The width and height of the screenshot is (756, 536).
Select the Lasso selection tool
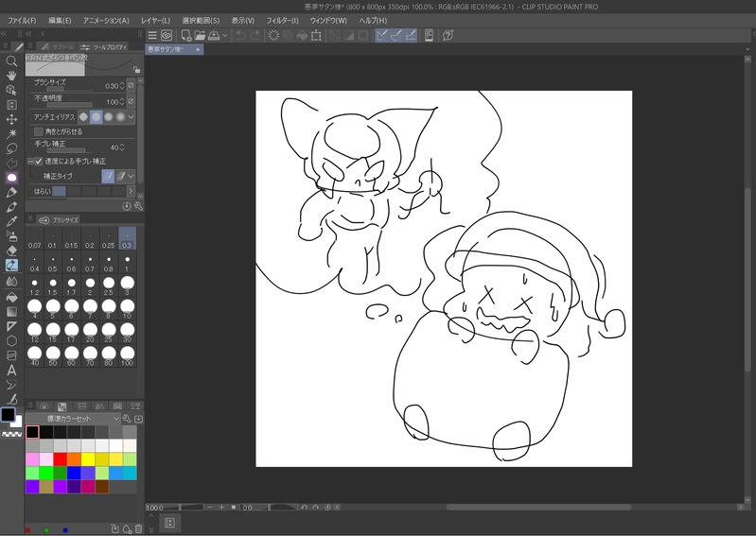click(x=11, y=148)
